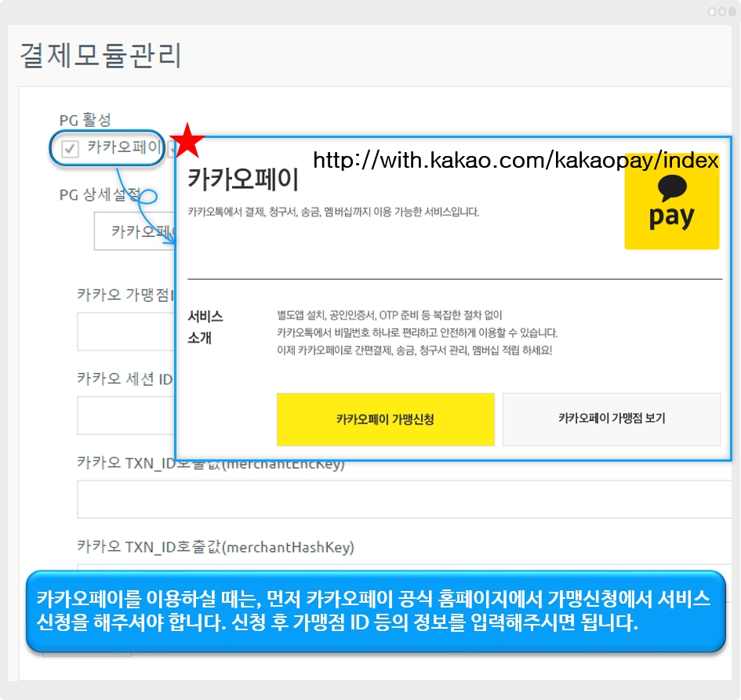Click the yellow Kakao pay logo

(x=671, y=201)
